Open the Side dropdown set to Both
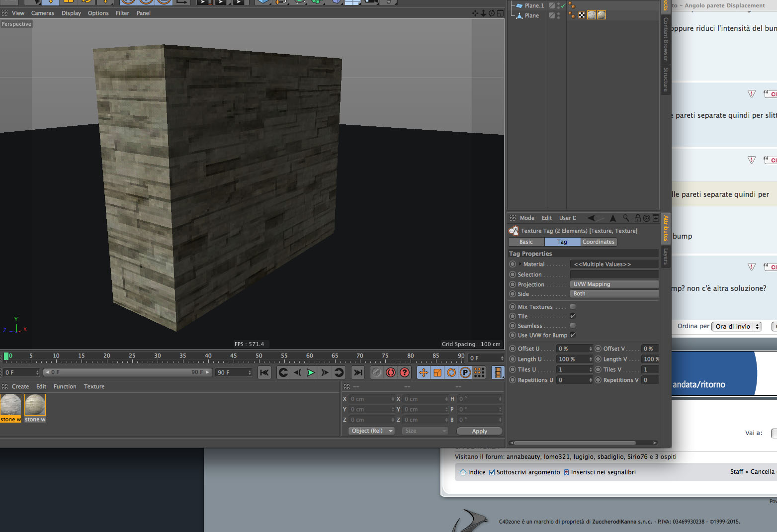 coord(614,294)
